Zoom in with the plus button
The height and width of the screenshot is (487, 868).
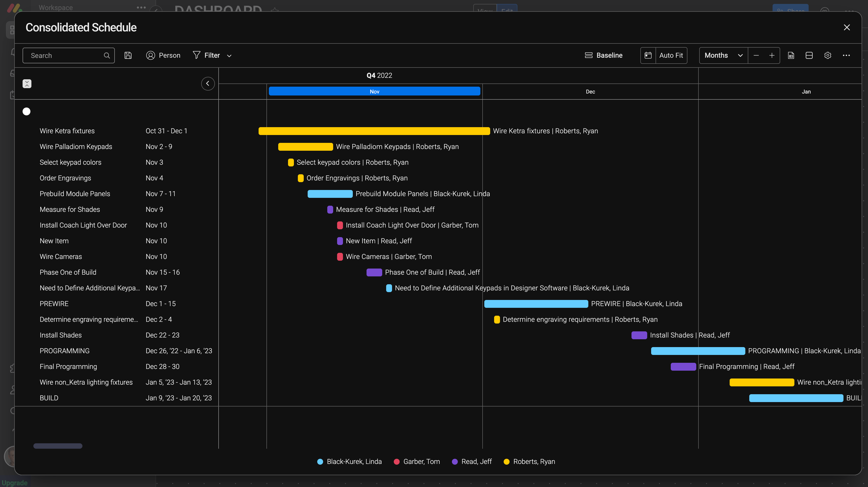pyautogui.click(x=772, y=55)
